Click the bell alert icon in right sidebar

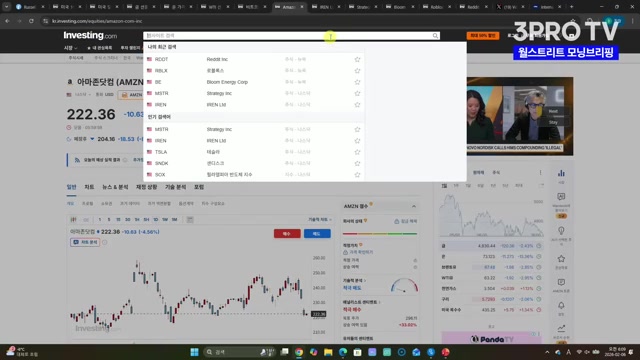point(561,306)
